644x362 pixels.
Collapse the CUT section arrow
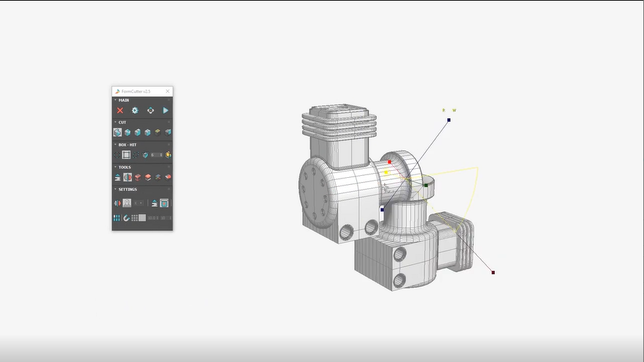(x=115, y=122)
